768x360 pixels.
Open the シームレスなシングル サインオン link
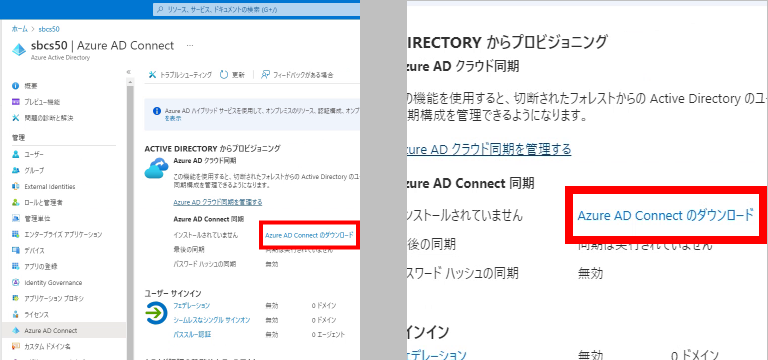point(212,320)
